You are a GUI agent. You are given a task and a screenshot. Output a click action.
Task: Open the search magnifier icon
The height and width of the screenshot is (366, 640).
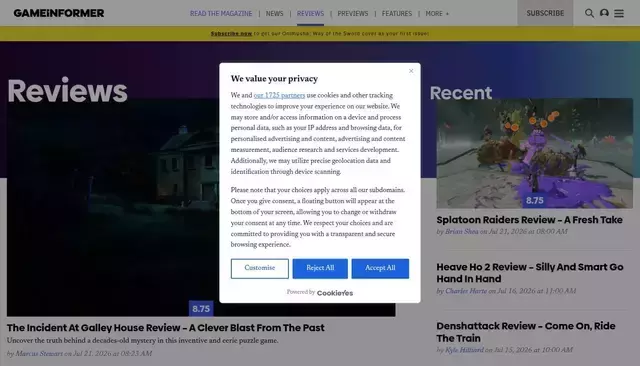tap(589, 13)
